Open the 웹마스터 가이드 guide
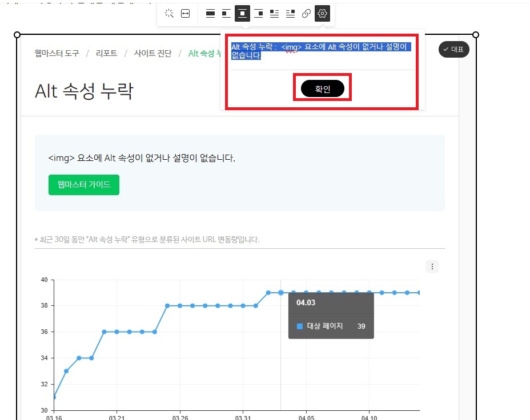 [x=83, y=184]
